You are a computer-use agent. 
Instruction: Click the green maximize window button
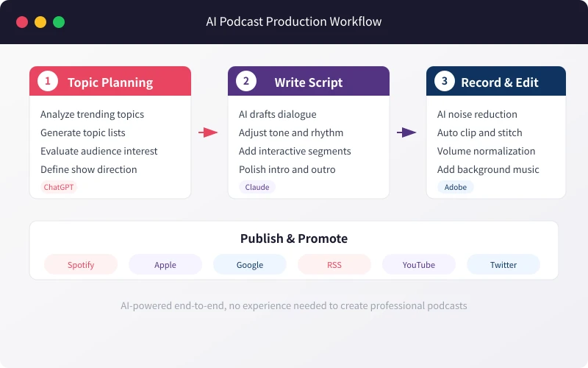pyautogui.click(x=59, y=22)
